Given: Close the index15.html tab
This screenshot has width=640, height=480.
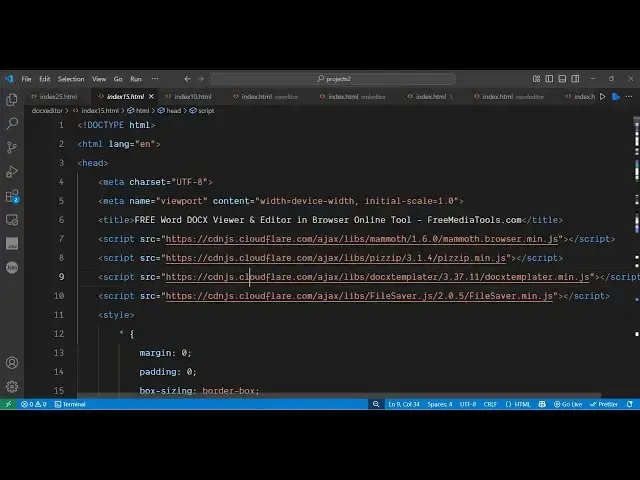Looking at the screenshot, I should 151,97.
